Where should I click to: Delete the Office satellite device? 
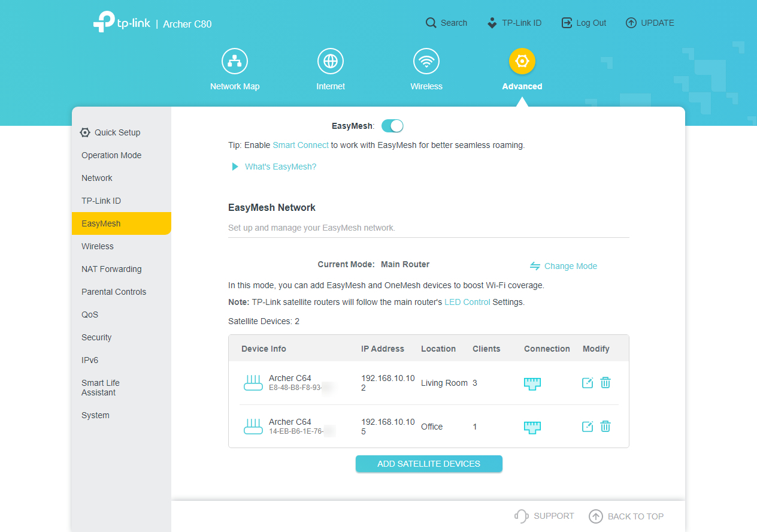(x=605, y=427)
